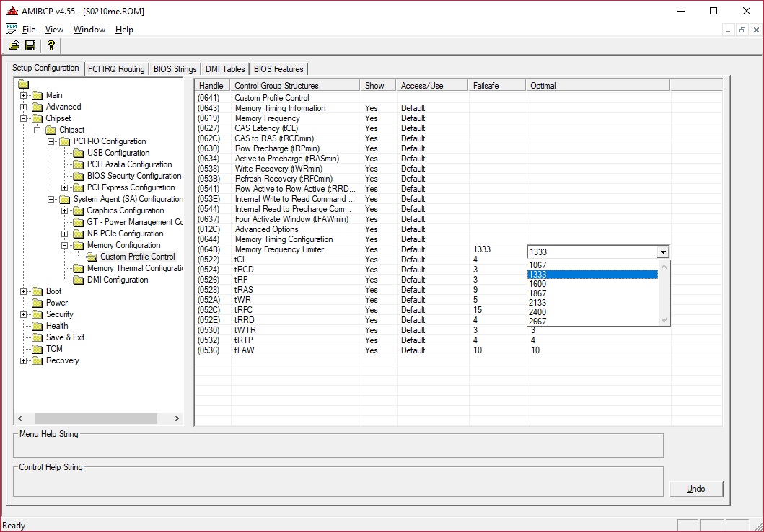The image size is (764, 532).
Task: Click the Optimal combo box dropdown arrow
Action: point(663,252)
